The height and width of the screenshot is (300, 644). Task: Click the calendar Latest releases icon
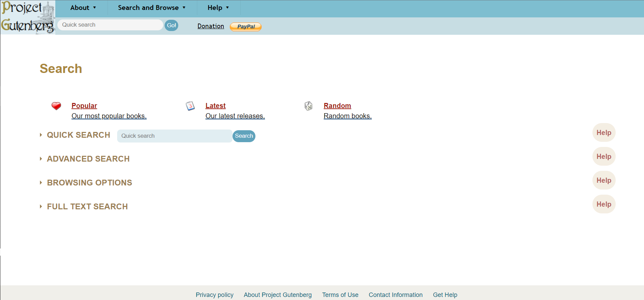(x=190, y=106)
